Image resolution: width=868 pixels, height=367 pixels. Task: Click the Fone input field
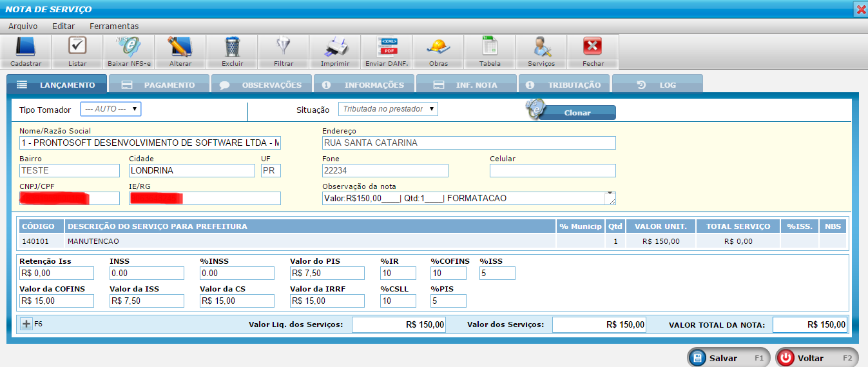pos(385,170)
